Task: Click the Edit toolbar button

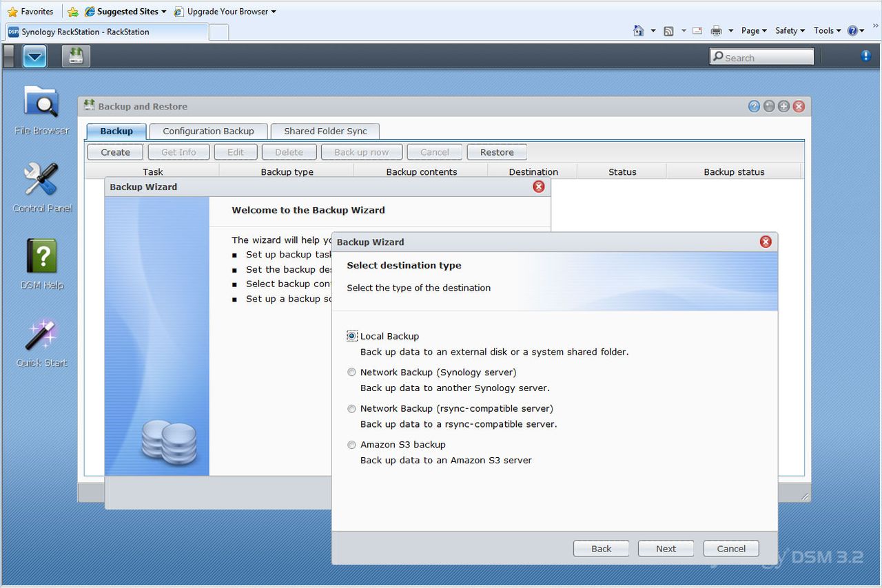Action: (236, 152)
